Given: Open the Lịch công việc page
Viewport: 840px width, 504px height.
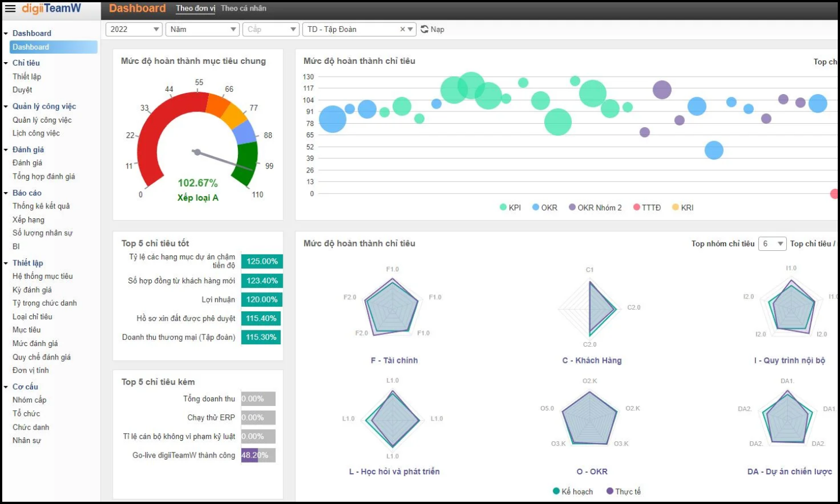Looking at the screenshot, I should [x=36, y=133].
